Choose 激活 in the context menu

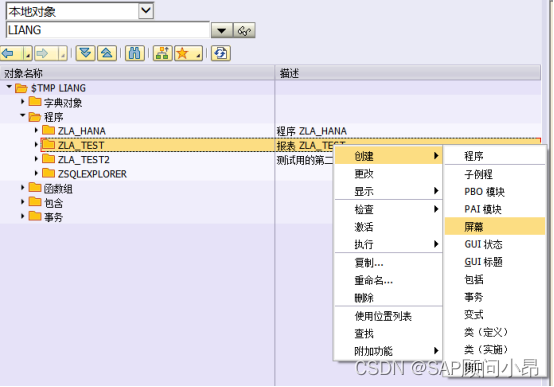click(x=388, y=227)
